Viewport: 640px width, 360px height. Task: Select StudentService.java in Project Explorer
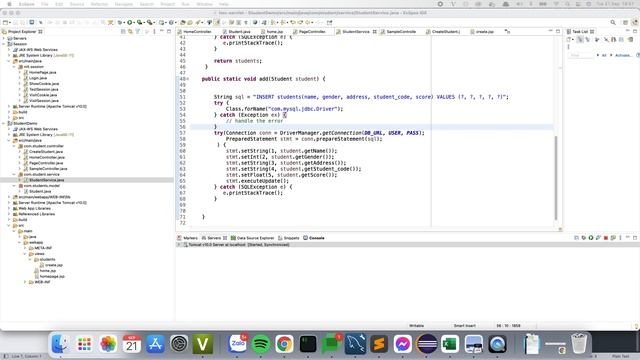[x=47, y=180]
